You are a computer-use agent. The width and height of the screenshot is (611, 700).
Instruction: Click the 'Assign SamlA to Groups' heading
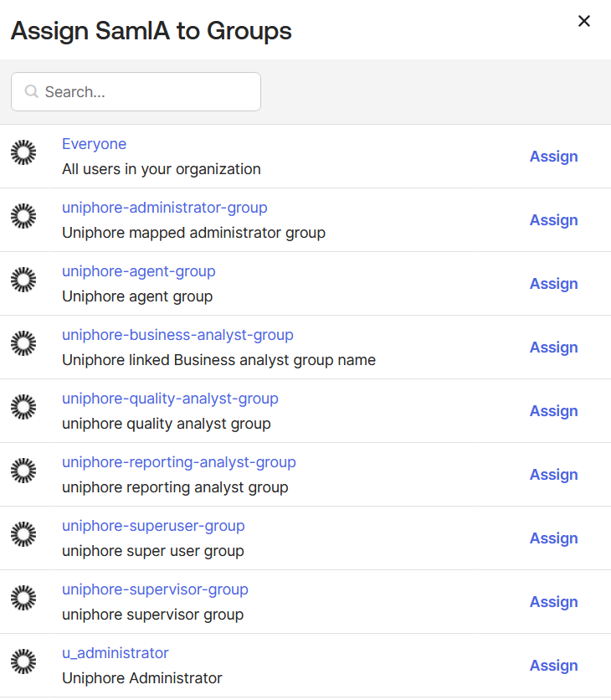click(x=151, y=31)
